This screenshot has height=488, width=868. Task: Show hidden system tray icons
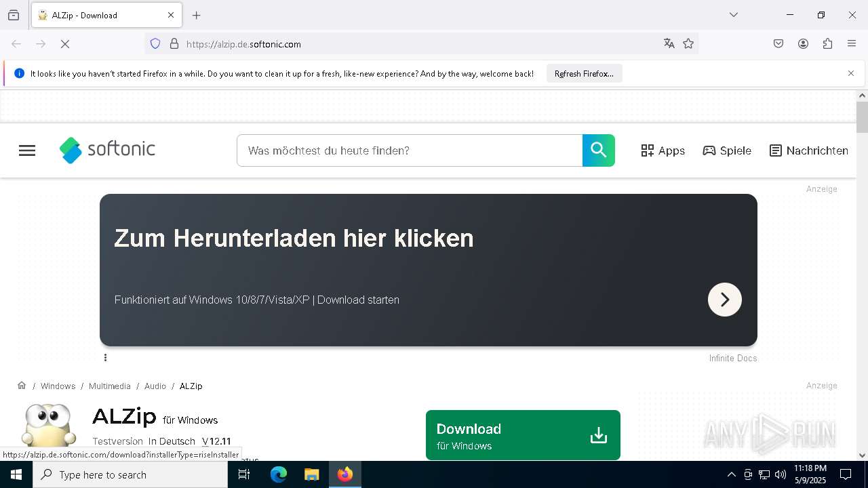coord(731,474)
